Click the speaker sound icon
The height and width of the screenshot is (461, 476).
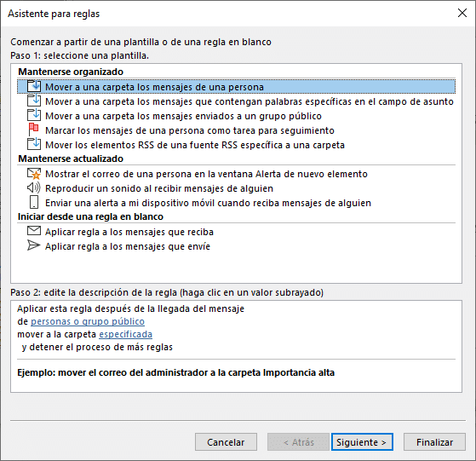pyautogui.click(x=33, y=188)
